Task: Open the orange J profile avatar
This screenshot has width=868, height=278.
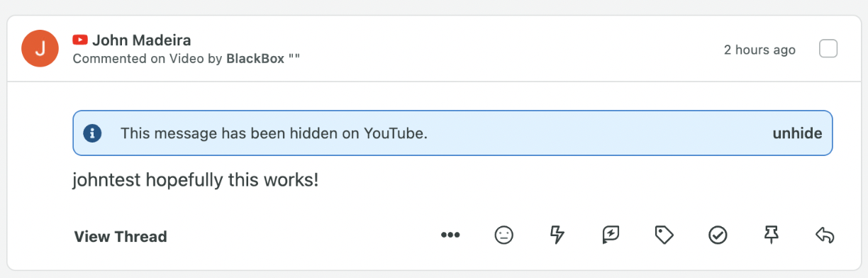Action: coord(40,48)
